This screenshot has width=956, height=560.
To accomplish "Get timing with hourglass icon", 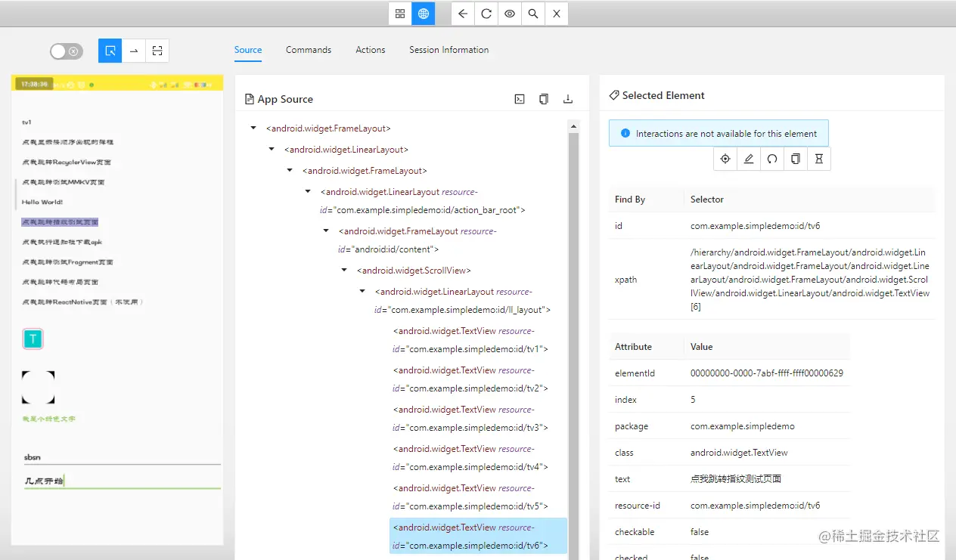I will 819,159.
